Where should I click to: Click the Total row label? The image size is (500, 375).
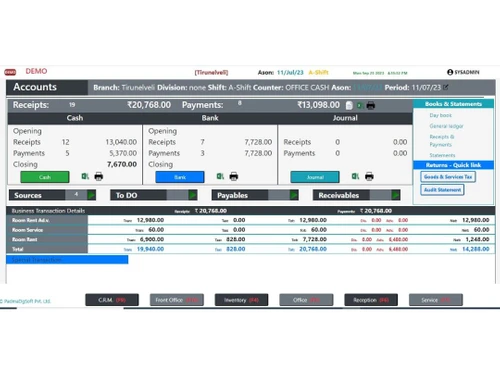pyautogui.click(x=18, y=249)
